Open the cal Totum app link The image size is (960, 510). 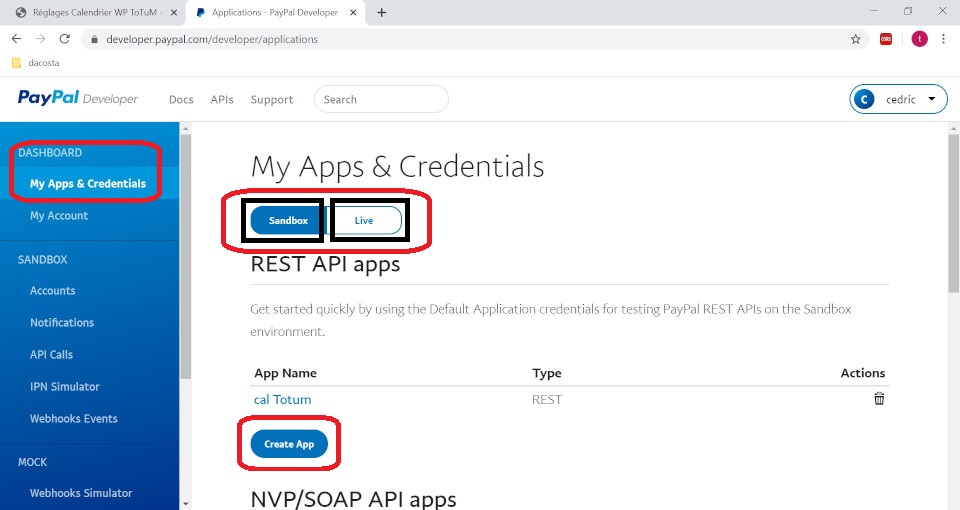(x=283, y=400)
